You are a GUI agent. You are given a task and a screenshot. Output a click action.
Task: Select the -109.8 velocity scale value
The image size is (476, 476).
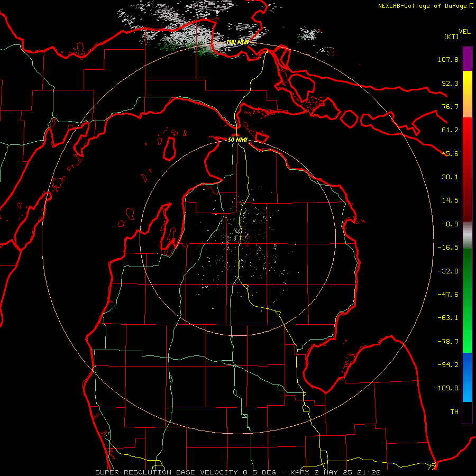coord(446,388)
